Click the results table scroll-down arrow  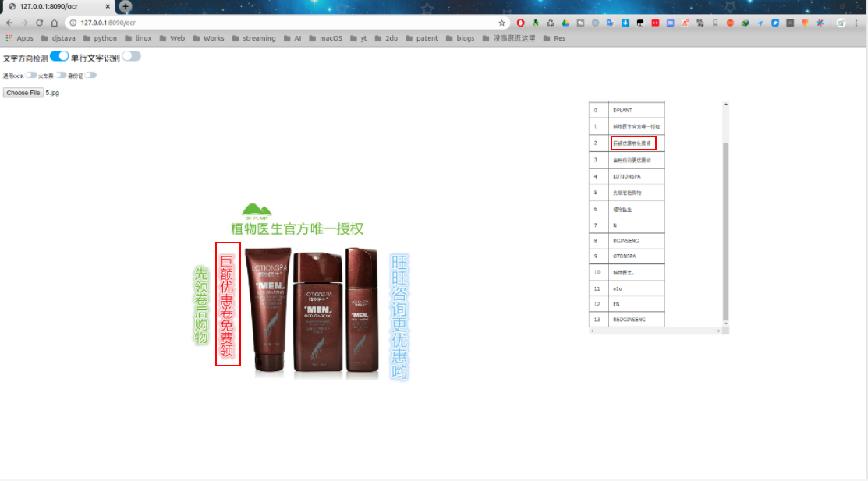click(x=725, y=324)
